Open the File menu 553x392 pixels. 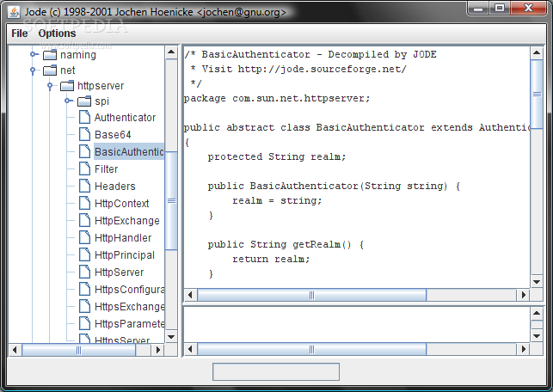(20, 34)
